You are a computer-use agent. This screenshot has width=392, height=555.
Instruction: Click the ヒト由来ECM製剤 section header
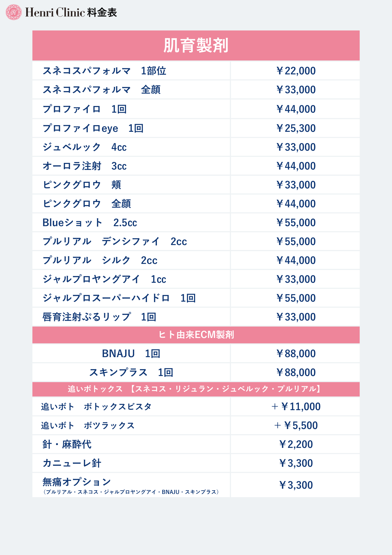point(196,335)
